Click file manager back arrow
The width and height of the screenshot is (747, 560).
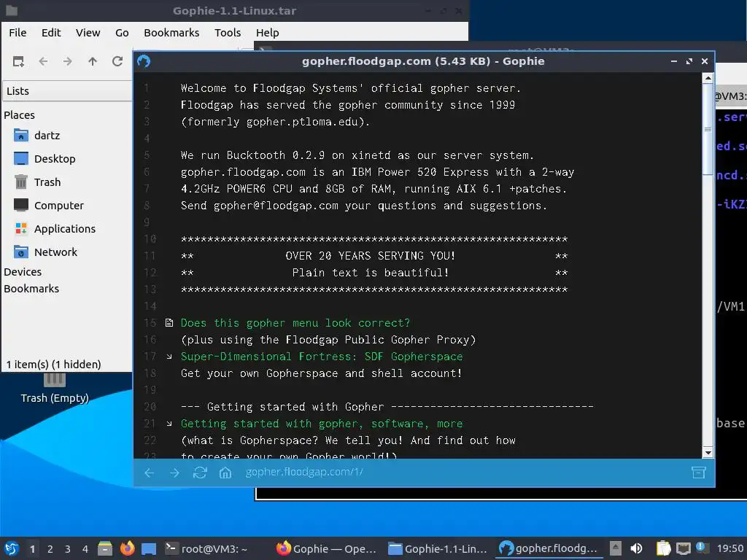43,61
